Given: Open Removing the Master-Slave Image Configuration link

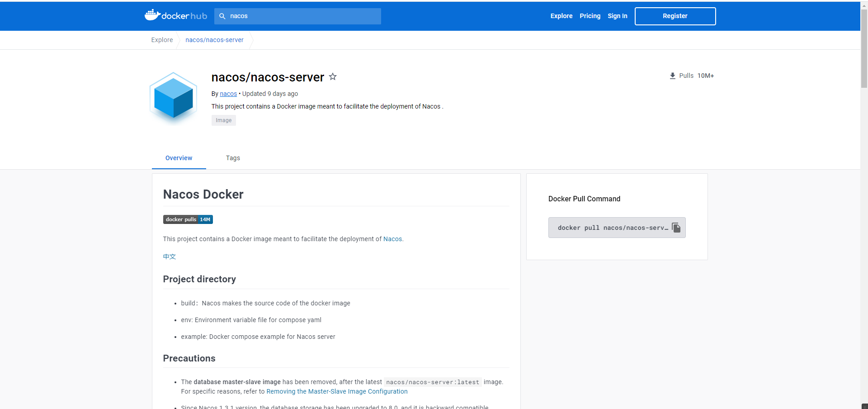Looking at the screenshot, I should tap(337, 391).
